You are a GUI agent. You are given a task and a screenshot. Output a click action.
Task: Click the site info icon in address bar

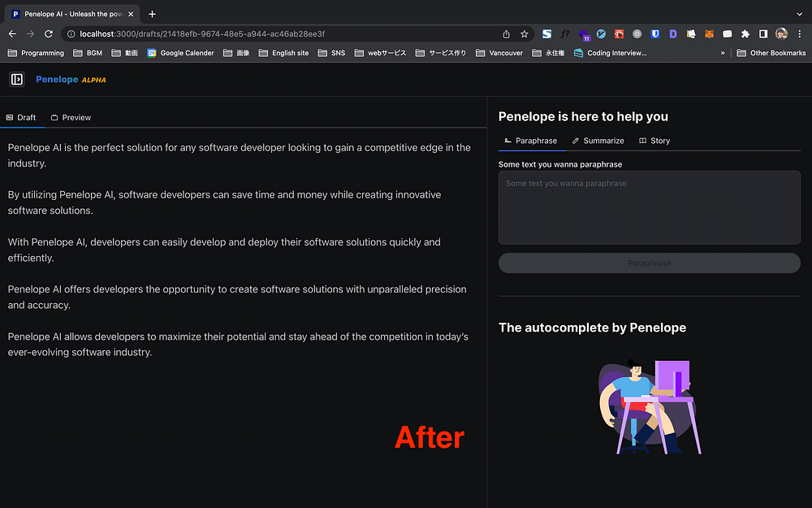71,33
